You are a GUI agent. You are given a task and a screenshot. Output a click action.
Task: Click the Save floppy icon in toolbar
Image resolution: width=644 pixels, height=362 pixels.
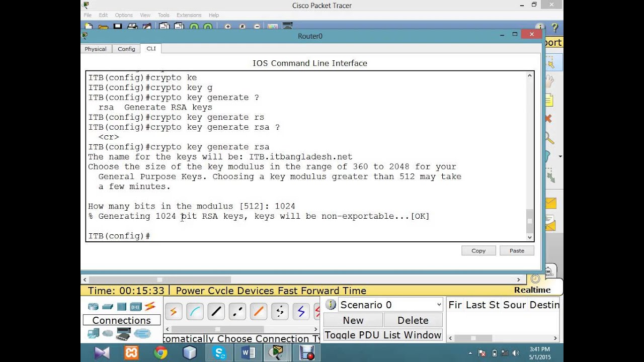tap(118, 26)
